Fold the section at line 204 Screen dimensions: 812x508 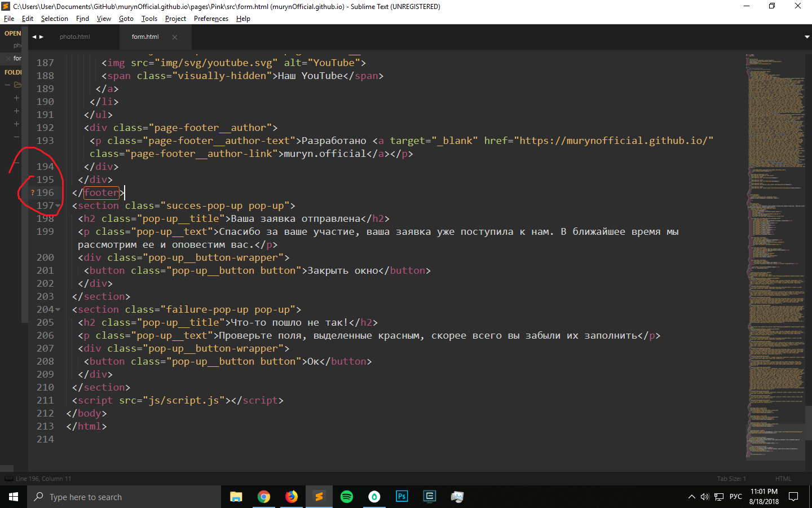58,310
